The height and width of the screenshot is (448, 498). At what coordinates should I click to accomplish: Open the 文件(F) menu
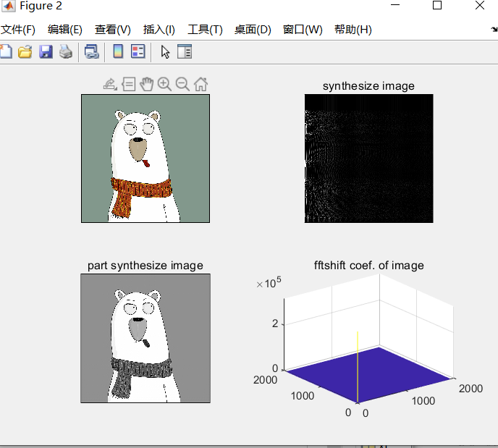[x=18, y=30]
